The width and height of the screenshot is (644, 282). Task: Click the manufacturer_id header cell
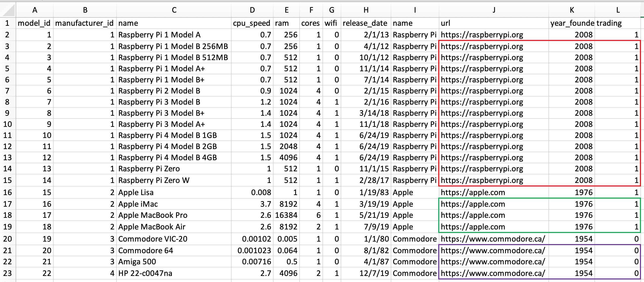[84, 23]
